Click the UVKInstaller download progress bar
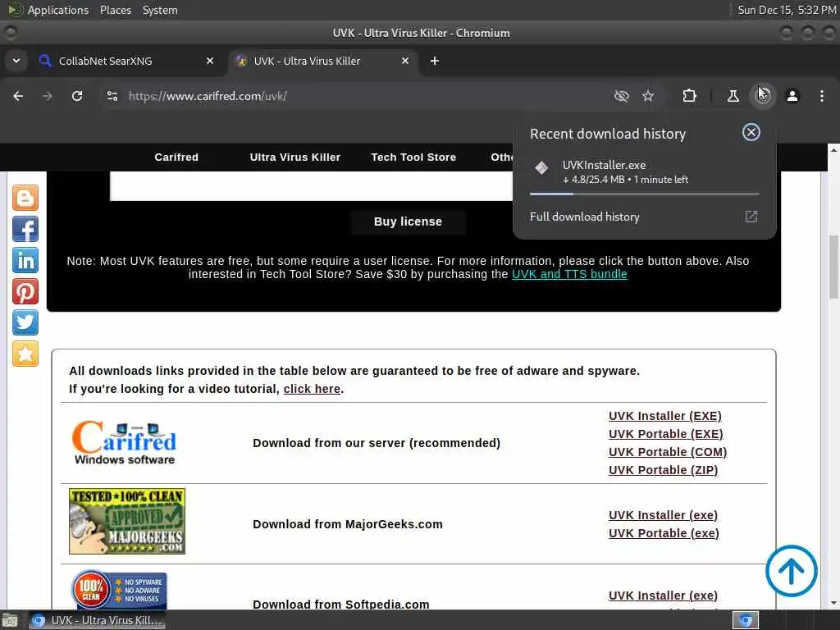Image resolution: width=840 pixels, height=630 pixels. coord(644,194)
